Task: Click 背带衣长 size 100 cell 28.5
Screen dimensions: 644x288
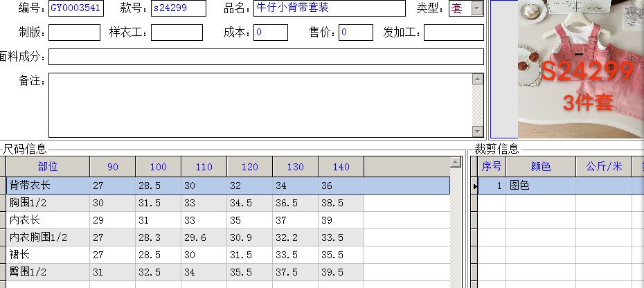Action: click(158, 186)
